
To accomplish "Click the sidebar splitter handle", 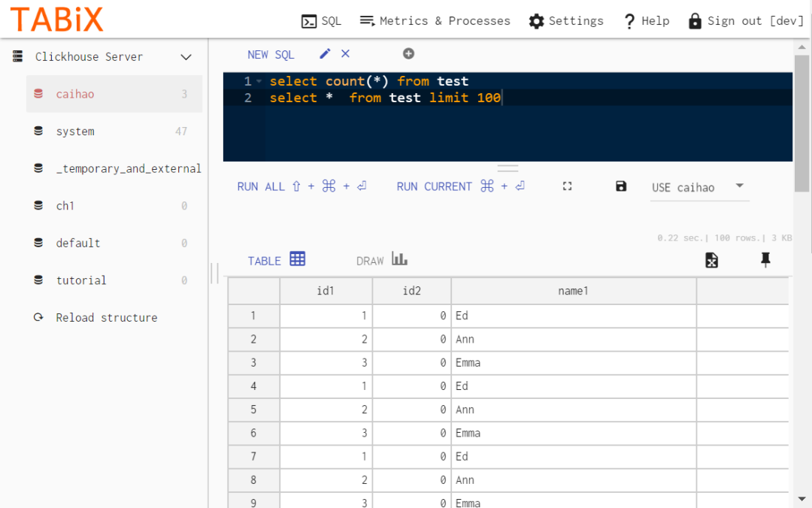I will click(x=215, y=274).
